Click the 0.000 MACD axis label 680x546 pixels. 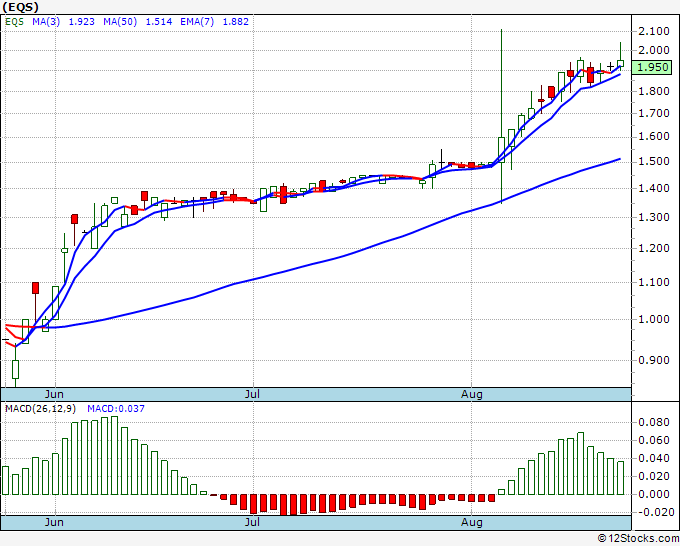click(x=654, y=494)
